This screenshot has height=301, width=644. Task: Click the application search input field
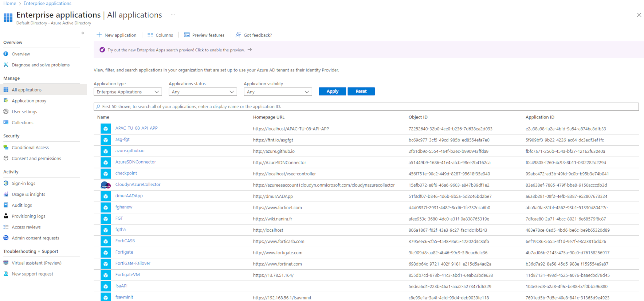[x=366, y=107]
